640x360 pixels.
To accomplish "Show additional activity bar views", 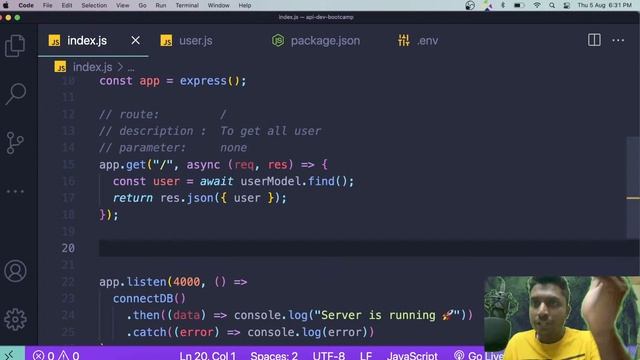I will pyautogui.click(x=15, y=191).
